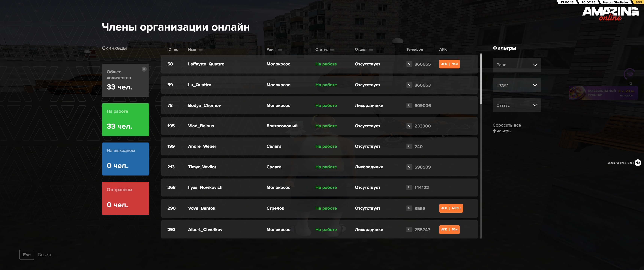Screen dimensions: 644x270
Task: Click speaker icon near Senya_Useinov
Action: tap(638, 163)
